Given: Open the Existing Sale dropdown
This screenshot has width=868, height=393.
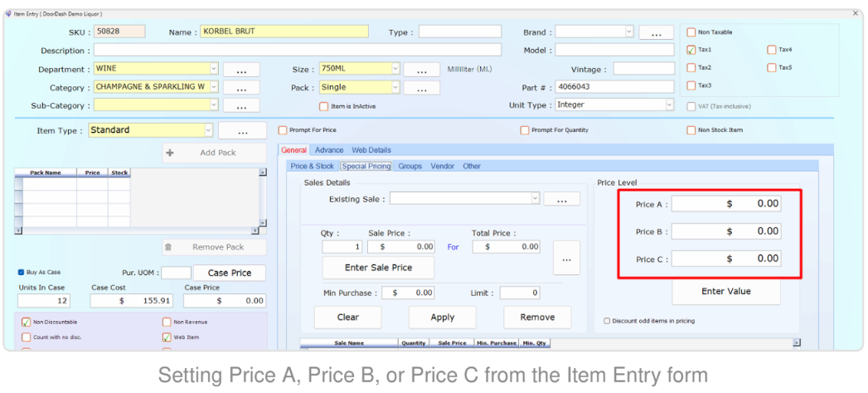Looking at the screenshot, I should 535,198.
